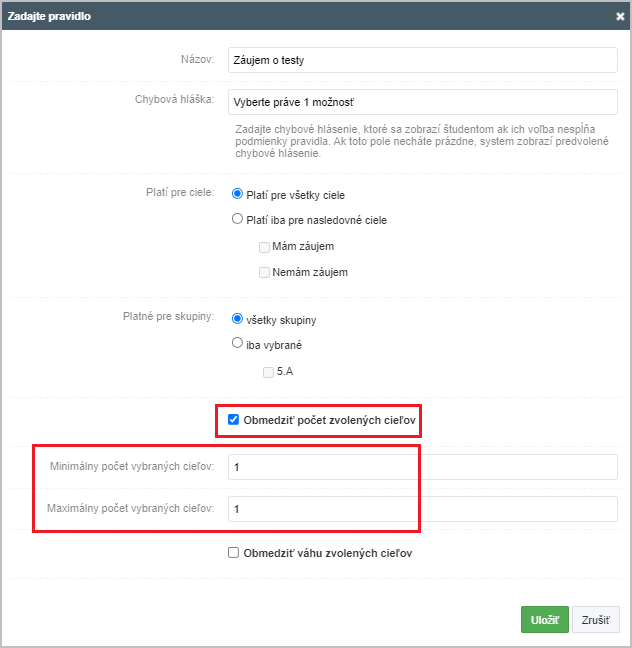Click the Názov input field
This screenshot has width=632, height=648.
click(423, 60)
